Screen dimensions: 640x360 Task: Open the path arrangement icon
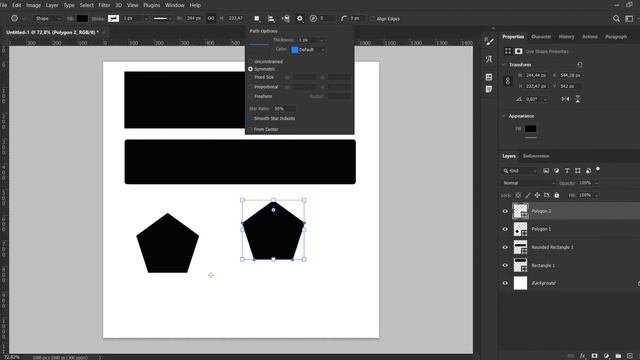tap(286, 18)
